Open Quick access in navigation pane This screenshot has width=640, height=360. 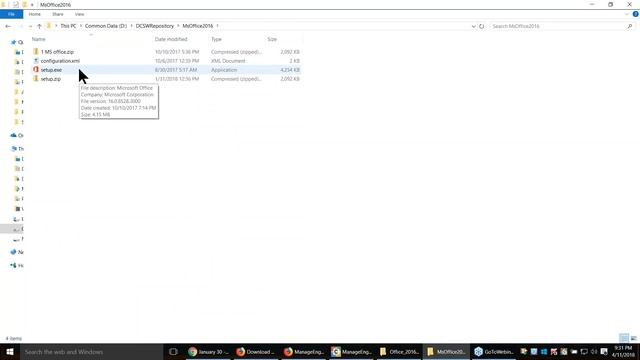[17, 42]
